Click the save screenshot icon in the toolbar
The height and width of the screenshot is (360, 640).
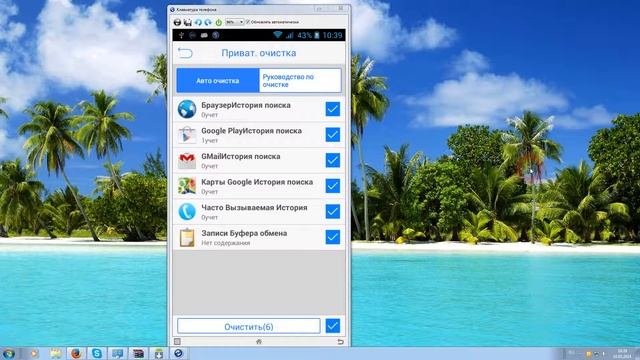tap(187, 22)
